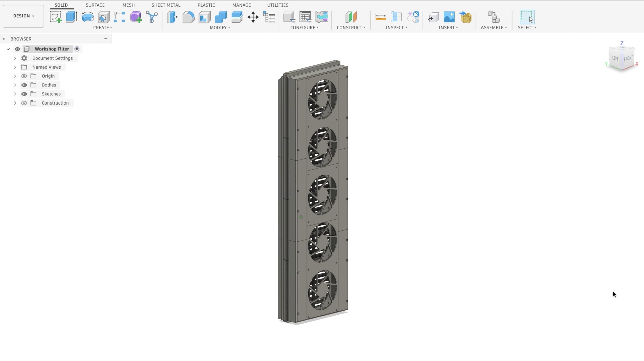Expand Document Settings node
The image size is (644, 361).
(x=15, y=58)
